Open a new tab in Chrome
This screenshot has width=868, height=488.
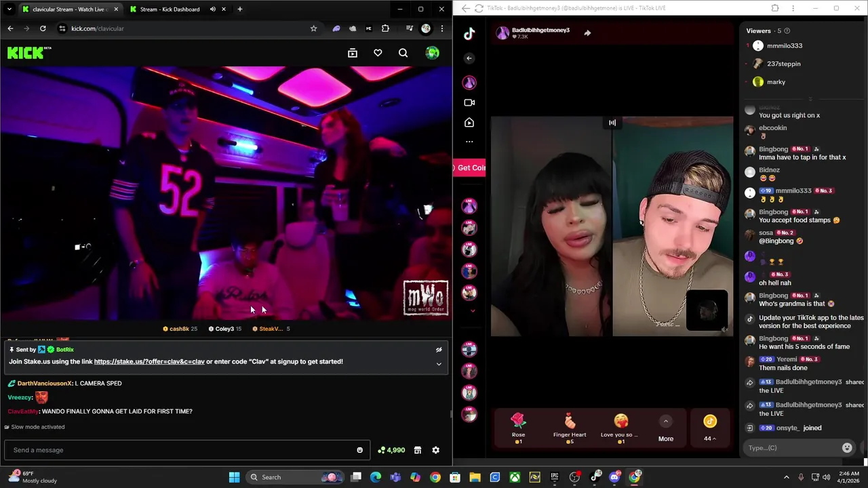coord(239,9)
